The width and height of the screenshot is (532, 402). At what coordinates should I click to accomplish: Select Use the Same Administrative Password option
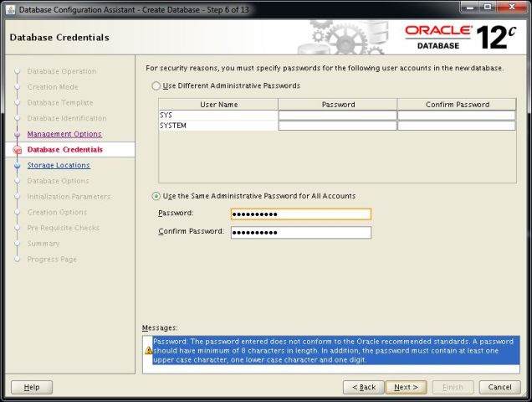pos(156,196)
